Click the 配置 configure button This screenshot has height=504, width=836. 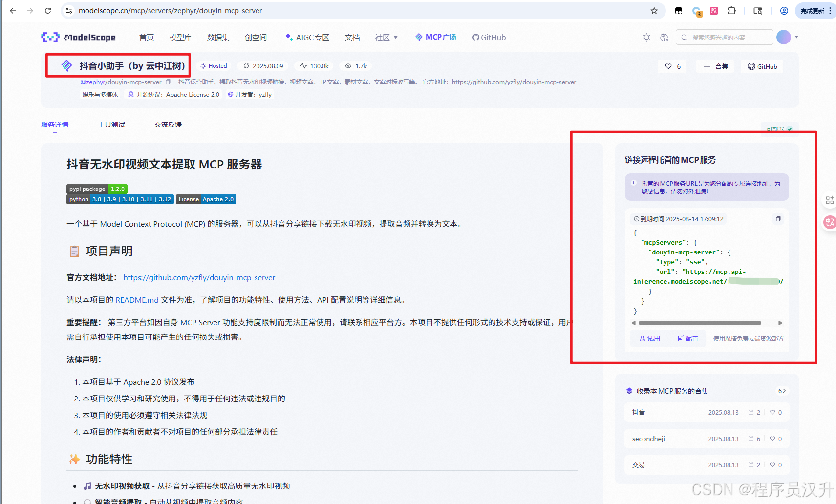click(688, 338)
